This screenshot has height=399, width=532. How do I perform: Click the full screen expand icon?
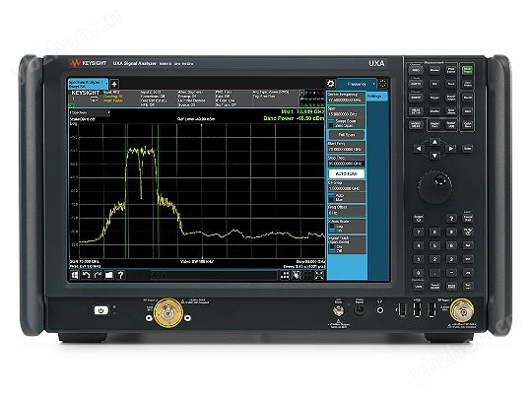tap(319, 275)
